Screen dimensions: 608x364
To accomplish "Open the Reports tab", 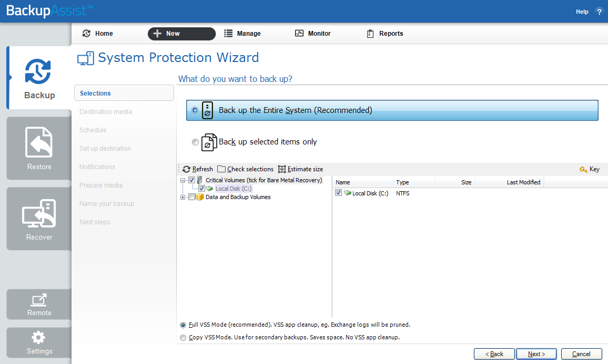I will pos(386,34).
